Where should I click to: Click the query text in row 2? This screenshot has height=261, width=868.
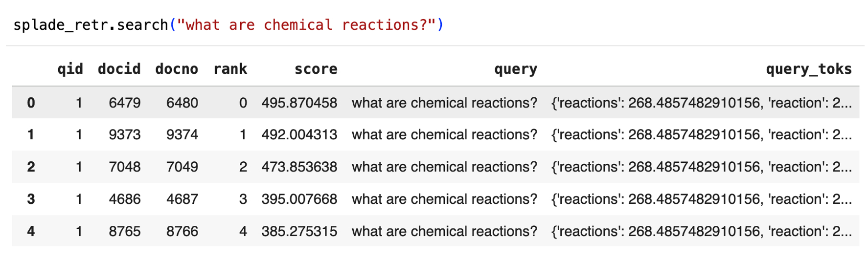444,167
